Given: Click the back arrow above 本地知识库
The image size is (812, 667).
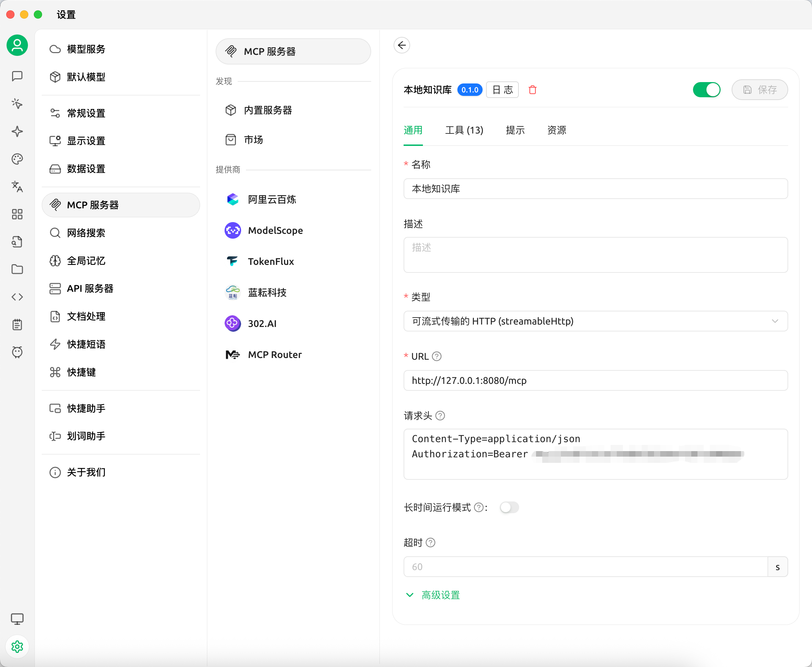Looking at the screenshot, I should point(402,45).
